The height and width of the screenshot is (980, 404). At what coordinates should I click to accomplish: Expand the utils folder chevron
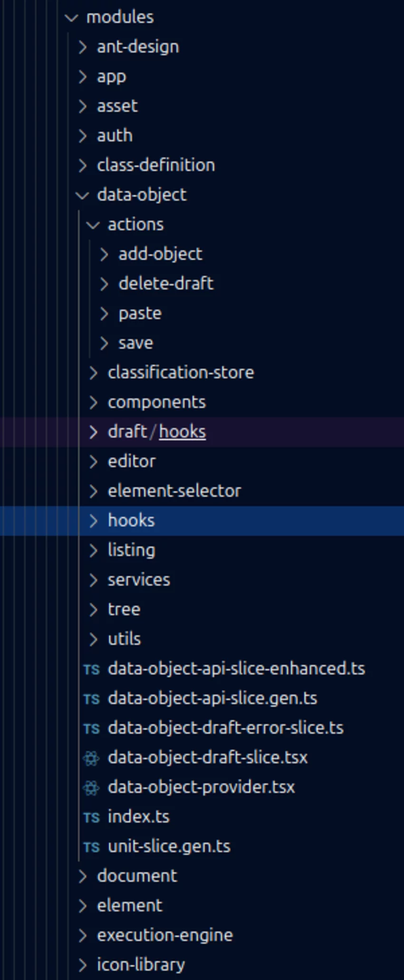(x=93, y=639)
